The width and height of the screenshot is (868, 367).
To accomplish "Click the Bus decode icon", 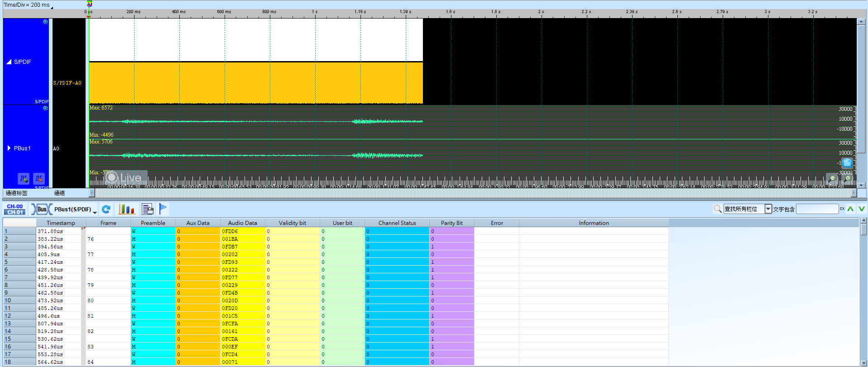I will coord(41,209).
